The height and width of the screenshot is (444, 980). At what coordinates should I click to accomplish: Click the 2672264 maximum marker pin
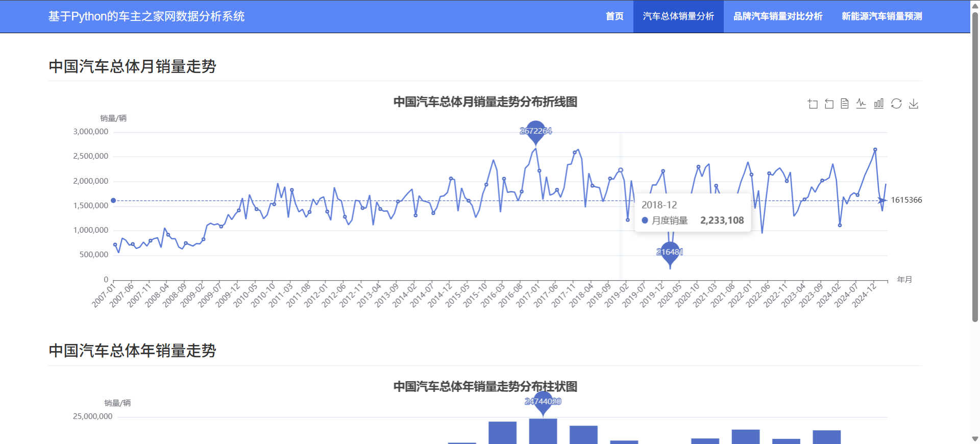coord(535,131)
